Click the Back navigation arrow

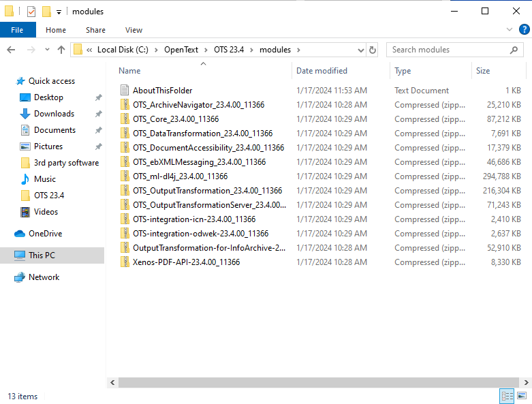11,50
